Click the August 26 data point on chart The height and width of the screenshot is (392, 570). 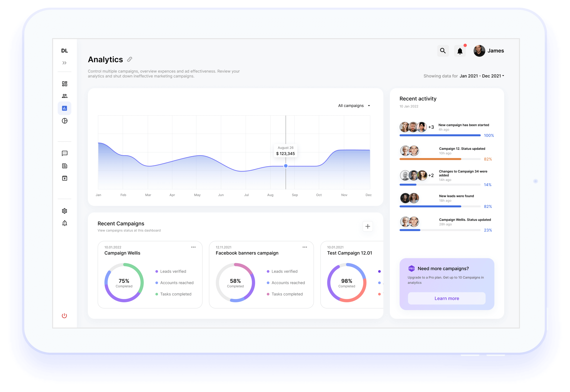point(286,166)
